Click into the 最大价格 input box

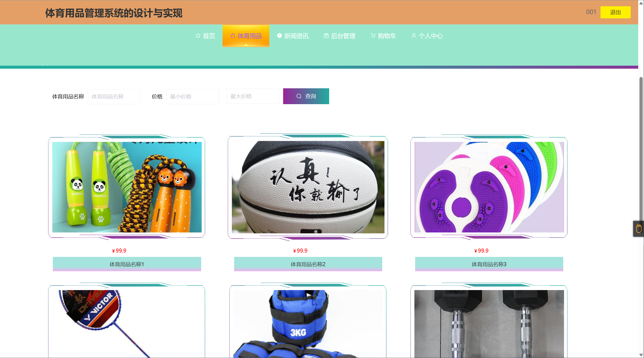click(253, 96)
